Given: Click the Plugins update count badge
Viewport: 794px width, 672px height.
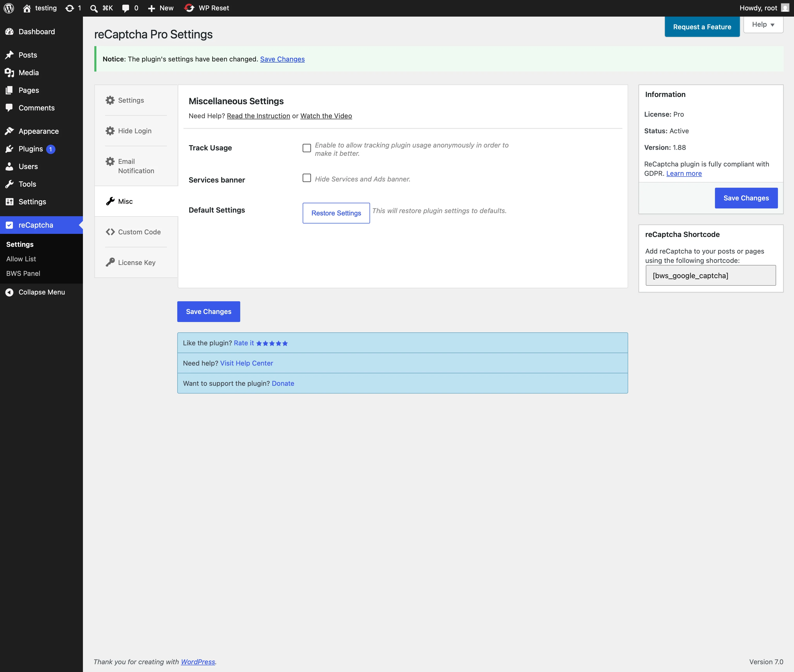Looking at the screenshot, I should pos(51,149).
